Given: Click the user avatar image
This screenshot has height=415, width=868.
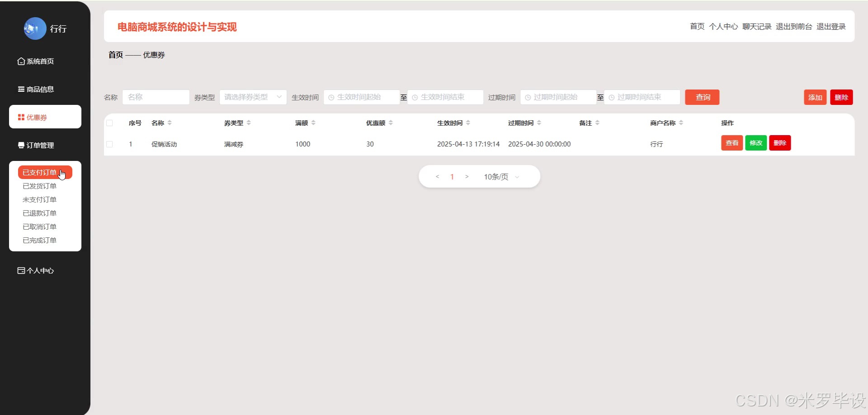Looking at the screenshot, I should click(35, 28).
